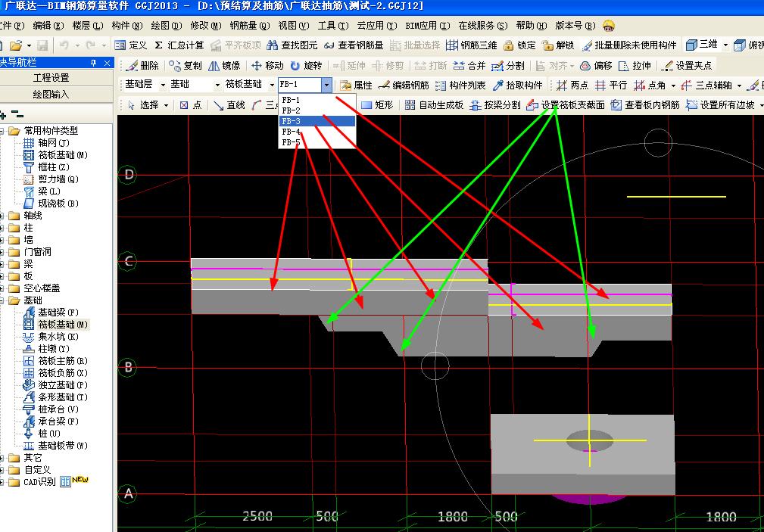Screen dimensions: 764x532
Task: Select the 矩形 rectangle drawing tool
Action: [377, 104]
